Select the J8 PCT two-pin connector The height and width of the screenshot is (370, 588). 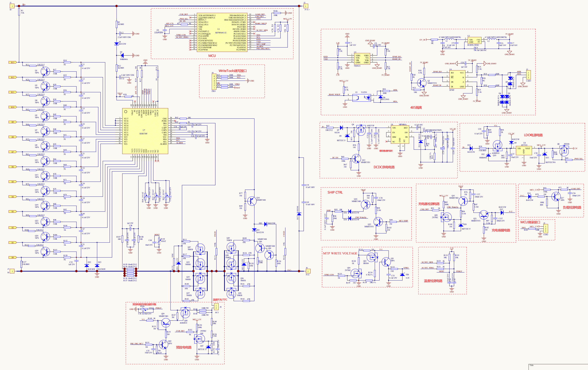[216, 307]
